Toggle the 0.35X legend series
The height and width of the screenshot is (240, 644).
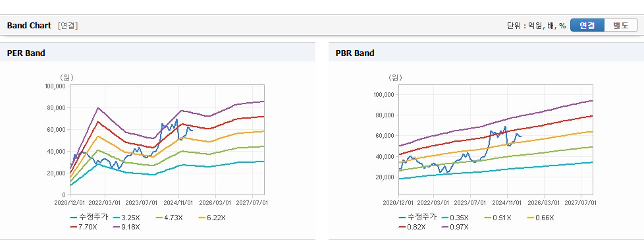(x=454, y=218)
